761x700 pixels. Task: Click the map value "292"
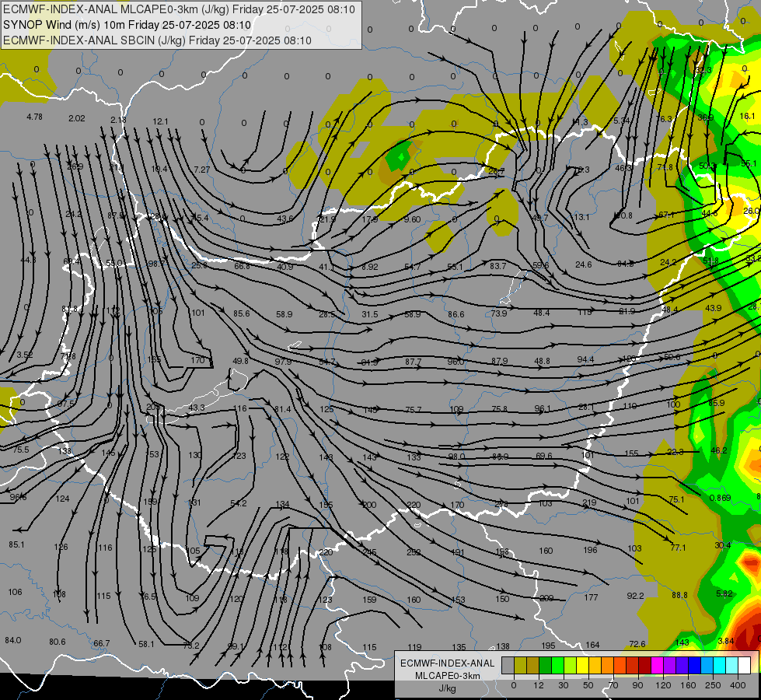414,552
